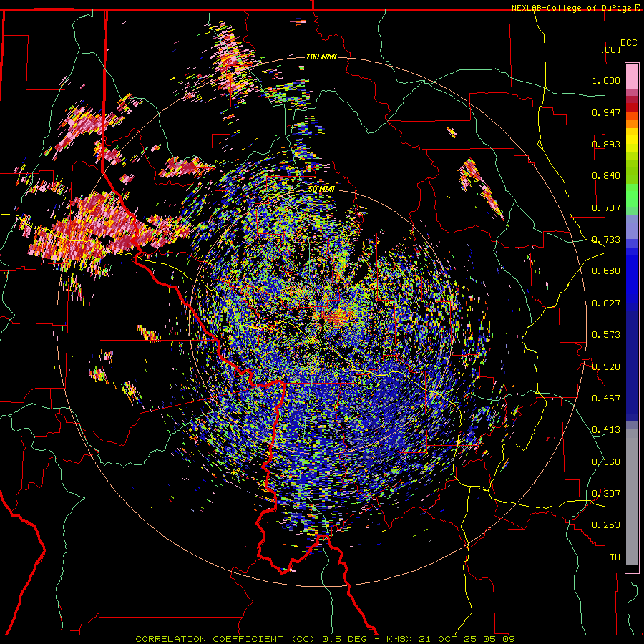Click the 0.733 legend value
644x644 pixels.
[606, 240]
